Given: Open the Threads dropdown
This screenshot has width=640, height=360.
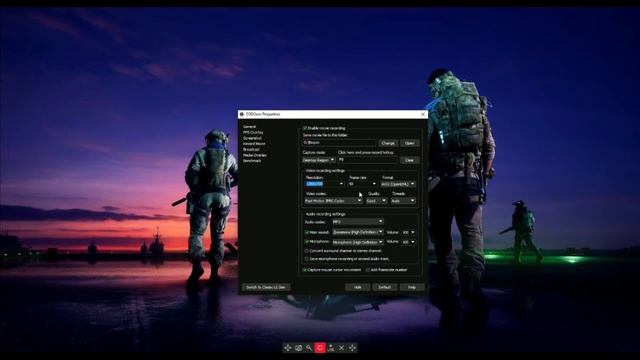Looking at the screenshot, I should click(x=403, y=201).
